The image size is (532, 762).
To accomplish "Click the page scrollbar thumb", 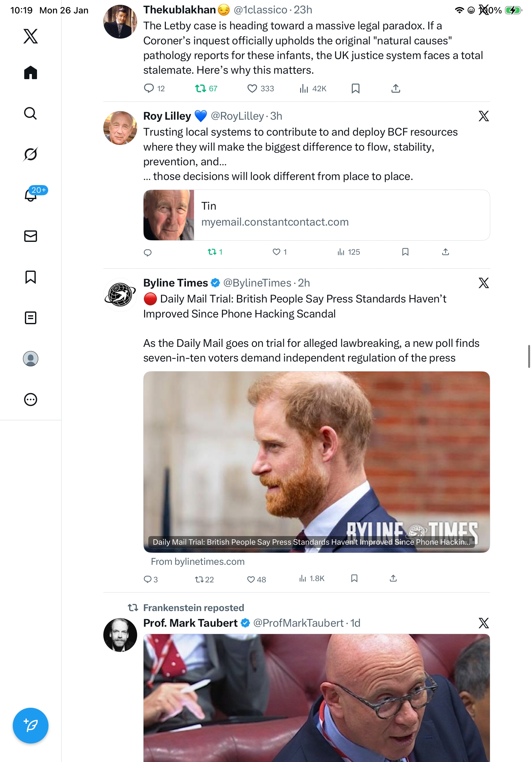I will click(x=529, y=356).
